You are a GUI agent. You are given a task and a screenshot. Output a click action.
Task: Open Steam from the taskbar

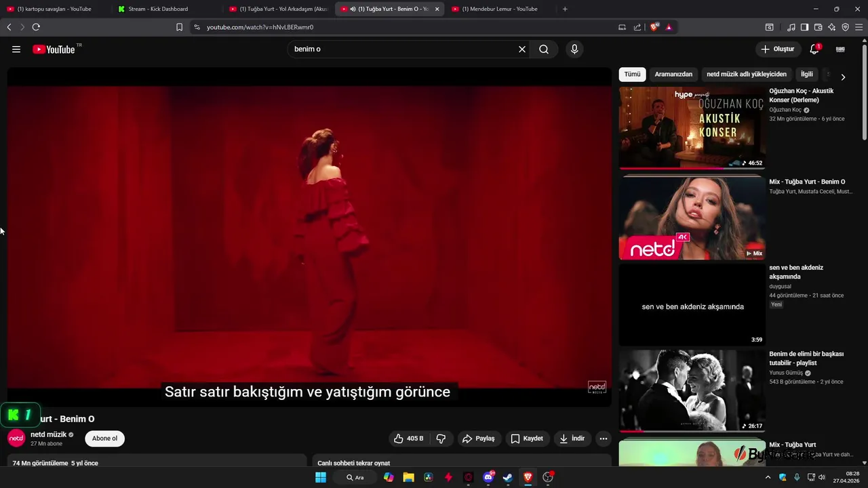click(x=507, y=477)
